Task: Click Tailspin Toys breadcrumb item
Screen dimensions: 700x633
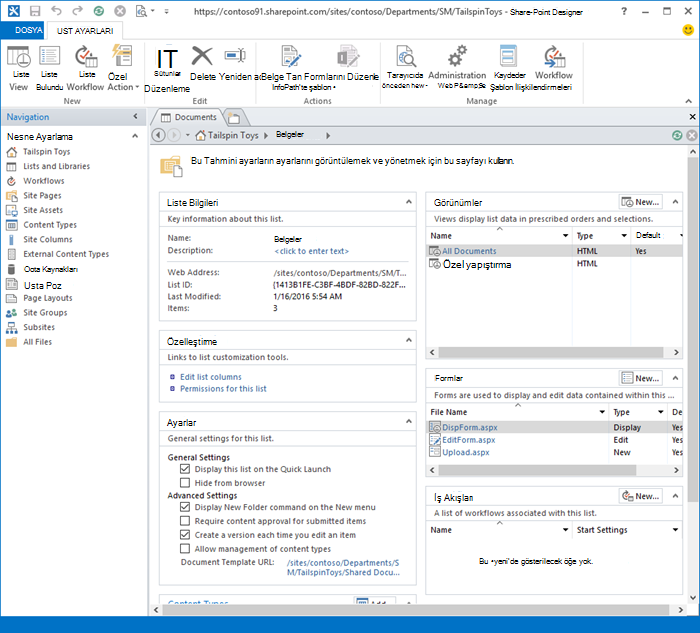Action: pyautogui.click(x=233, y=135)
